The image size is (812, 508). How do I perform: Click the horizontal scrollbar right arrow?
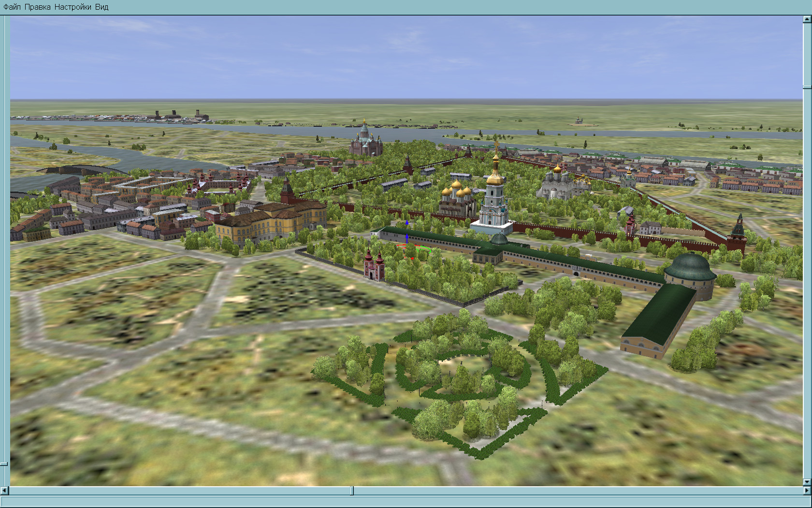[807, 491]
